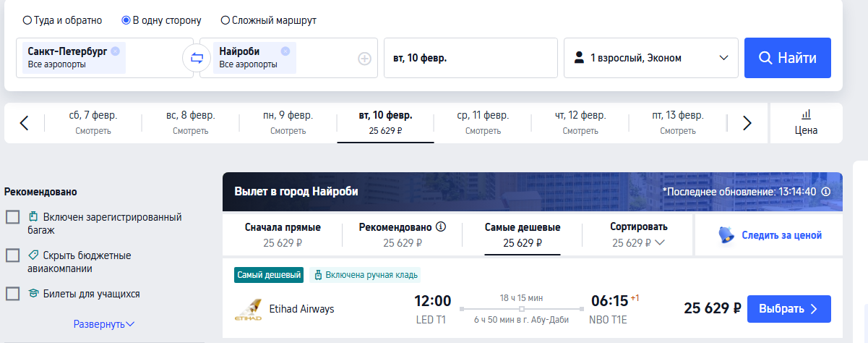The image size is (868, 343).
Task: Tick Скрыть бюджетные авиакомпании checkbox
Action: 12,255
